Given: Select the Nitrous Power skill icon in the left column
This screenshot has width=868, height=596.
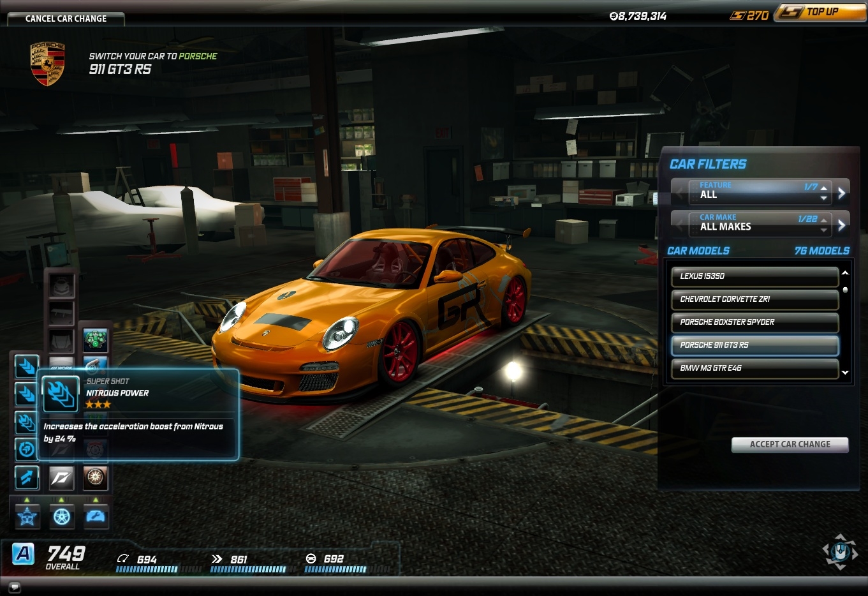Looking at the screenshot, I should point(26,422).
